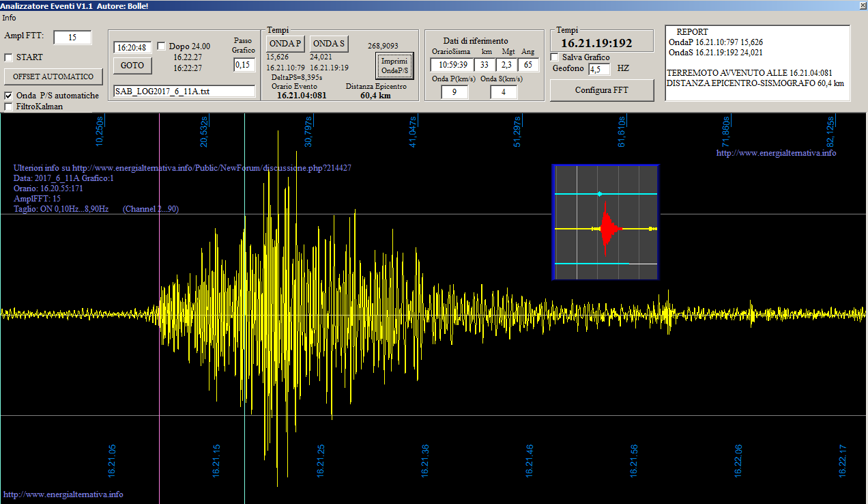Viewport: 868px width, 504px height.
Task: Open the energialternativa.info link below the time axis
Action: 63,494
